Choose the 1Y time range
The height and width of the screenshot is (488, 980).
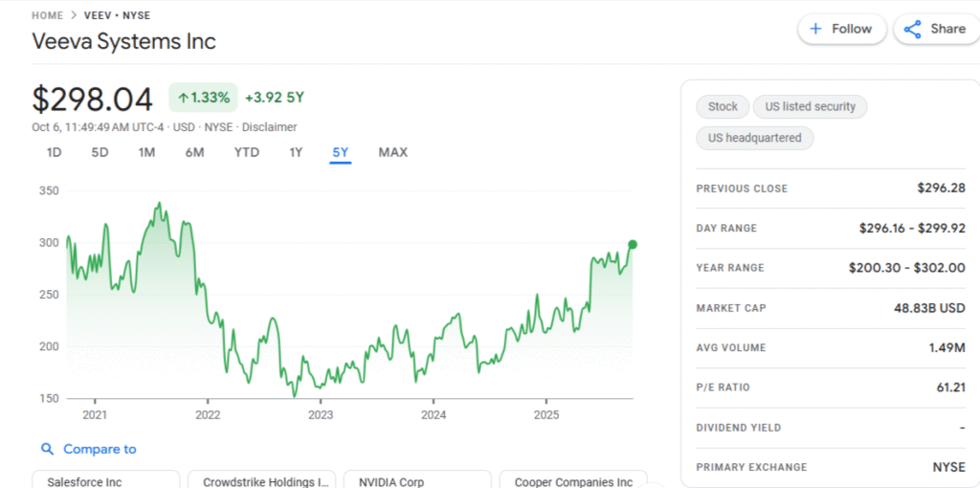coord(296,152)
